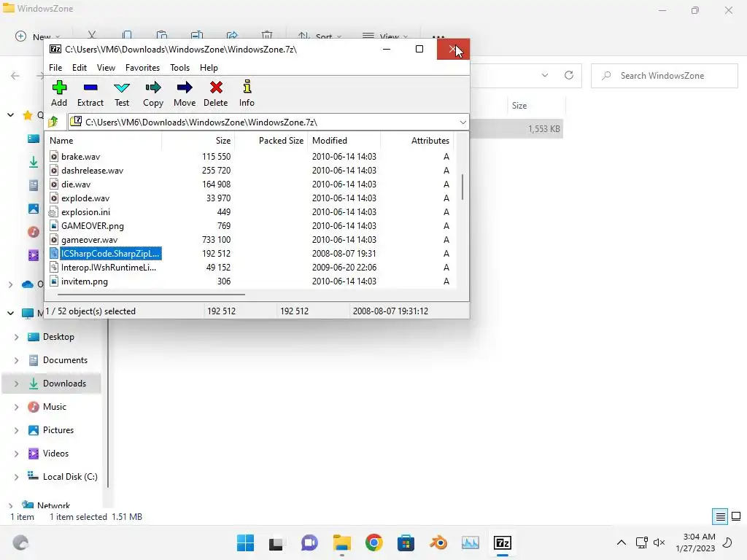The width and height of the screenshot is (747, 560).
Task: Open the Windows Start menu
Action: [x=245, y=542]
